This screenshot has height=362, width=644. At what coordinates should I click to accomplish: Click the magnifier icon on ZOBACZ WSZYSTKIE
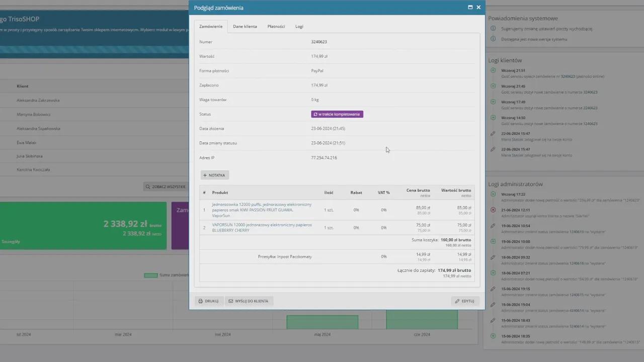tap(148, 187)
